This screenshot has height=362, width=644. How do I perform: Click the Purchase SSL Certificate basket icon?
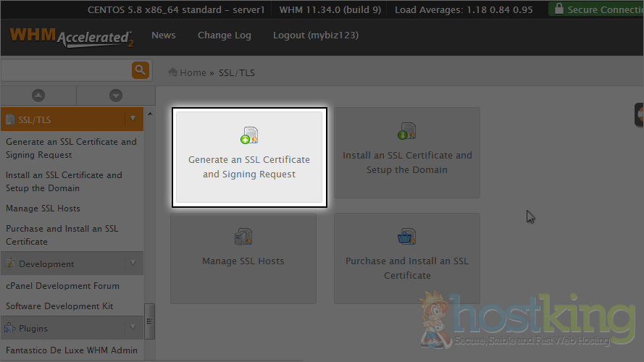coord(406,237)
